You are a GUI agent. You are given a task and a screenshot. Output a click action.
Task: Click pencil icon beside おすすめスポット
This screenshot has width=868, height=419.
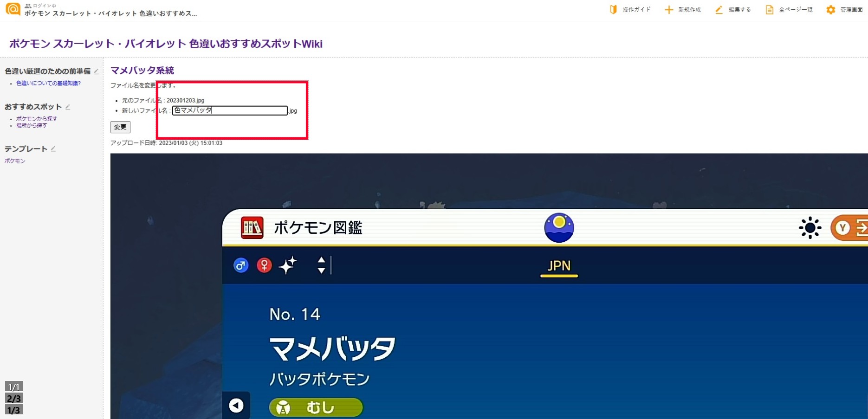(x=68, y=107)
